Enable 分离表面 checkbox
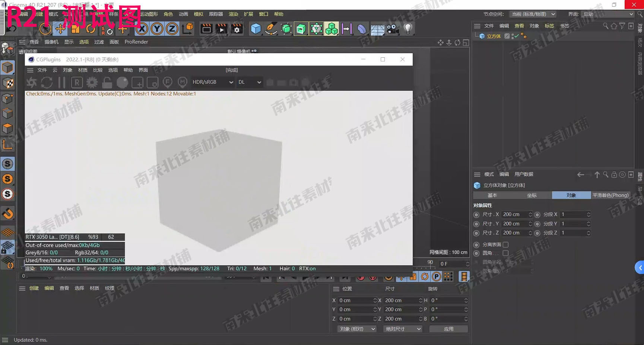 coord(505,245)
